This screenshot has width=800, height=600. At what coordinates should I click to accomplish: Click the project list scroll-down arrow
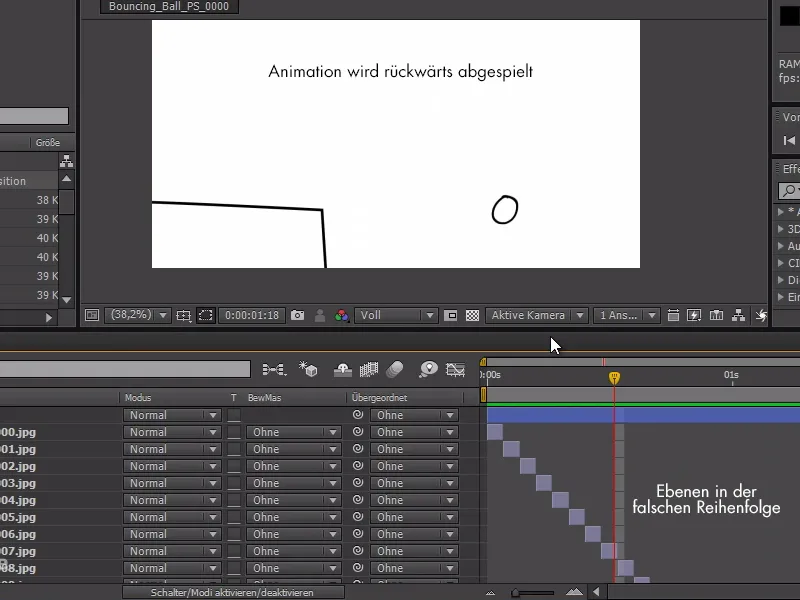pyautogui.click(x=66, y=300)
